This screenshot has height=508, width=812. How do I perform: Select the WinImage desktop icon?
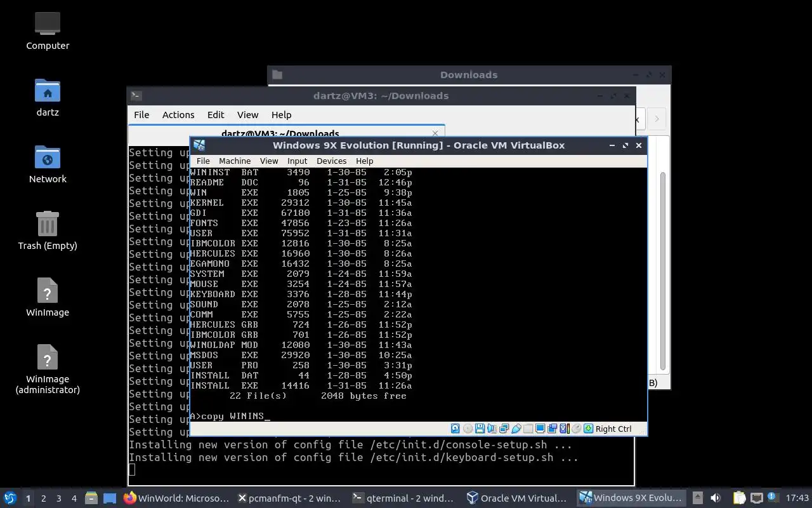coord(48,297)
